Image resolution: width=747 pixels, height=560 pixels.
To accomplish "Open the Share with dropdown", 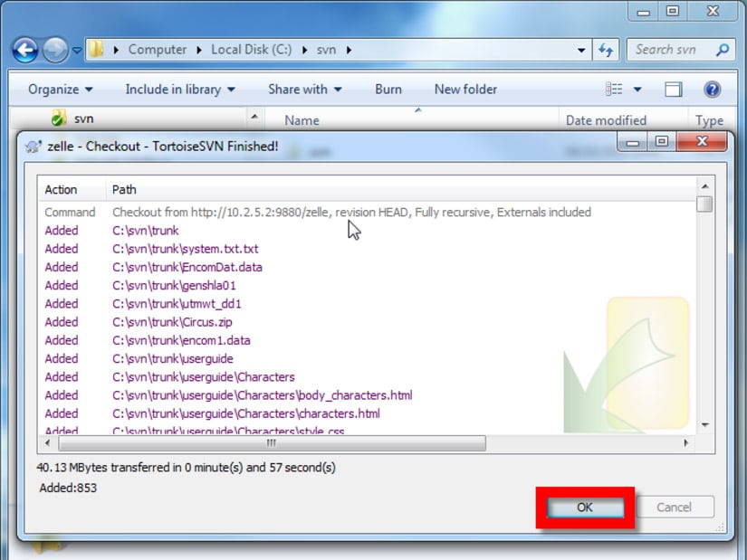I will [x=304, y=89].
